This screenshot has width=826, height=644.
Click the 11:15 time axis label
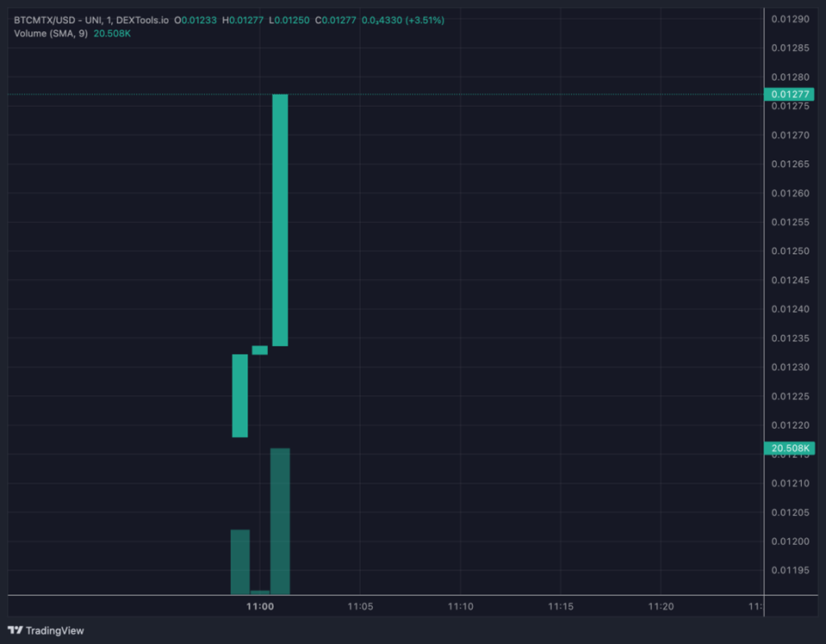point(561,607)
